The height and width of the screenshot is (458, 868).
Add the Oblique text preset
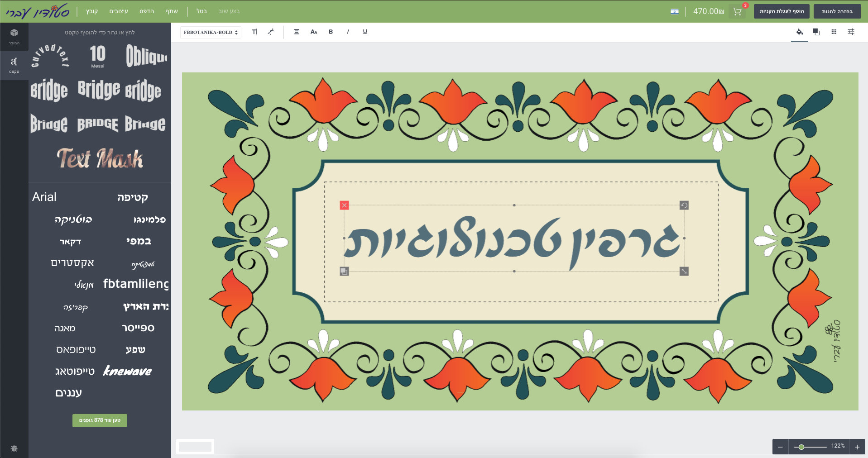(146, 56)
